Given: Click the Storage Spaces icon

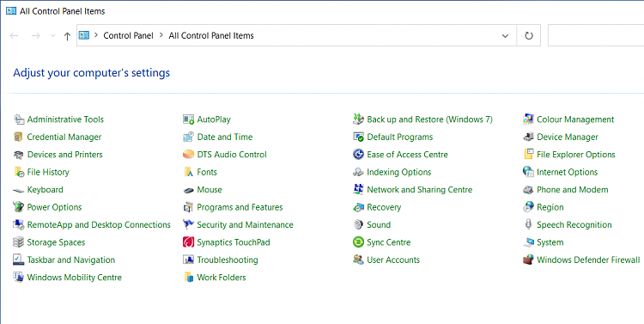Looking at the screenshot, I should (x=19, y=242).
